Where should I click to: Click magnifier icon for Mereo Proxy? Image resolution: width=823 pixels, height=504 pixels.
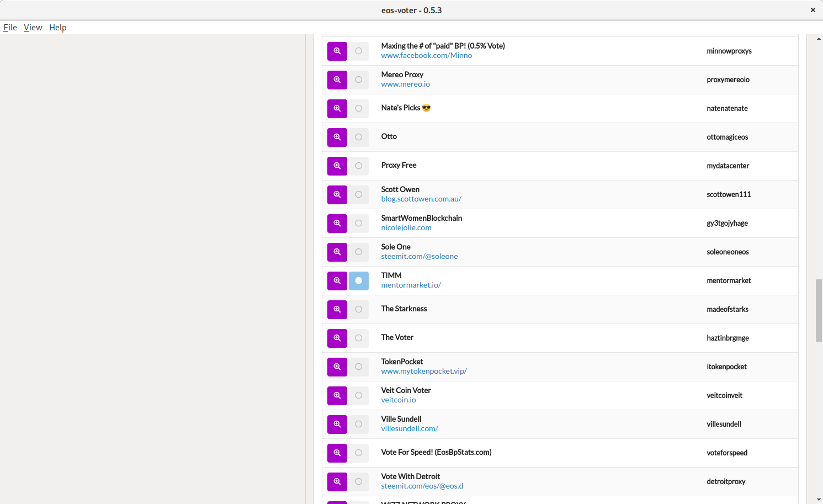[337, 80]
